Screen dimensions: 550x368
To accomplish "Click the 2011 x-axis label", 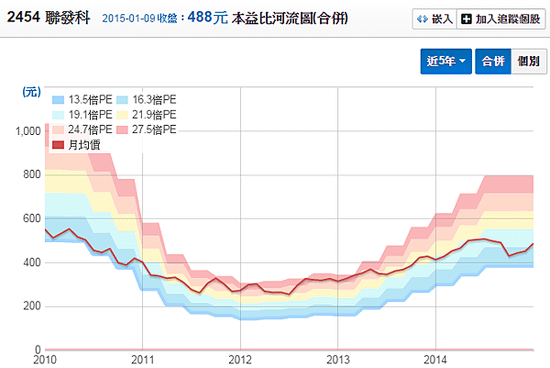I will pos(142,360).
